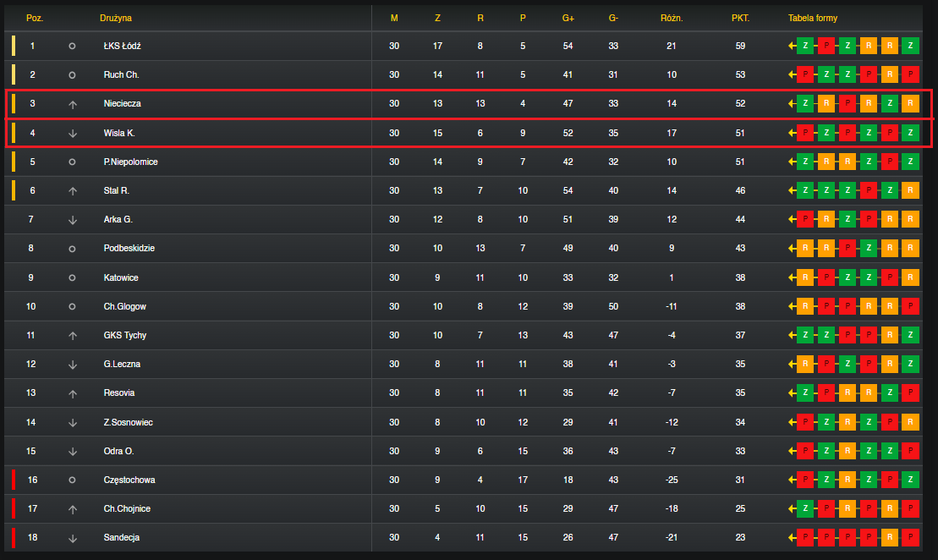Click the up arrow beside Ch.Chojnice
Screen dimensions: 938x560
pos(73,509)
